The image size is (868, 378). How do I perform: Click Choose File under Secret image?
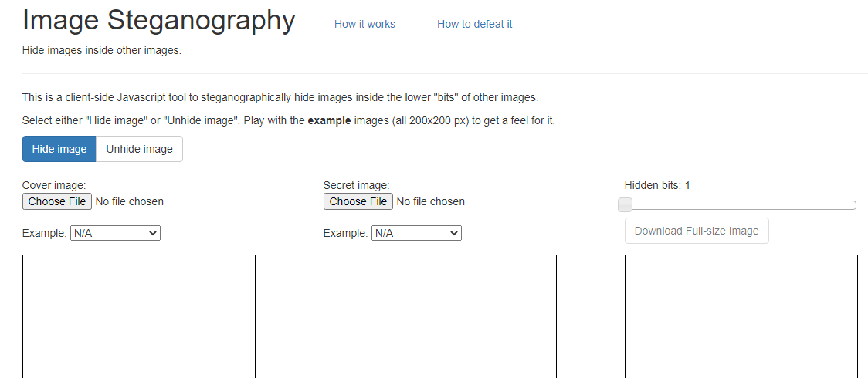358,201
